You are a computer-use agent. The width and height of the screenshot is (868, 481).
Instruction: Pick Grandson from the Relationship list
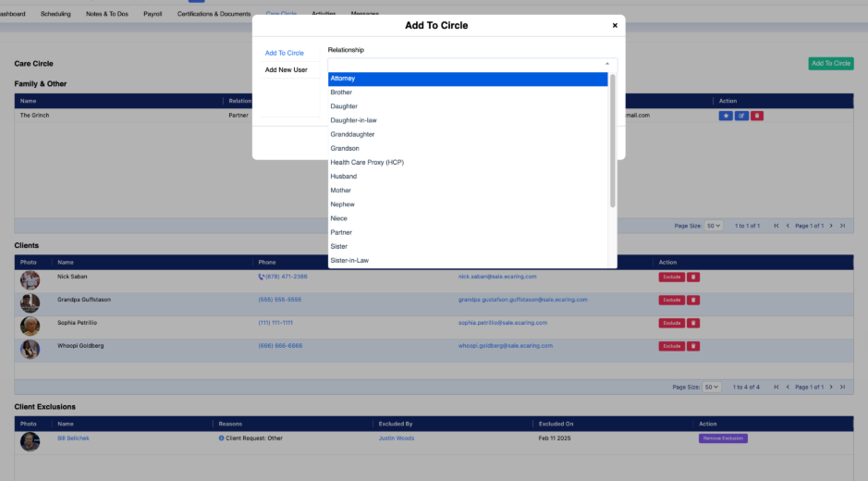point(468,149)
